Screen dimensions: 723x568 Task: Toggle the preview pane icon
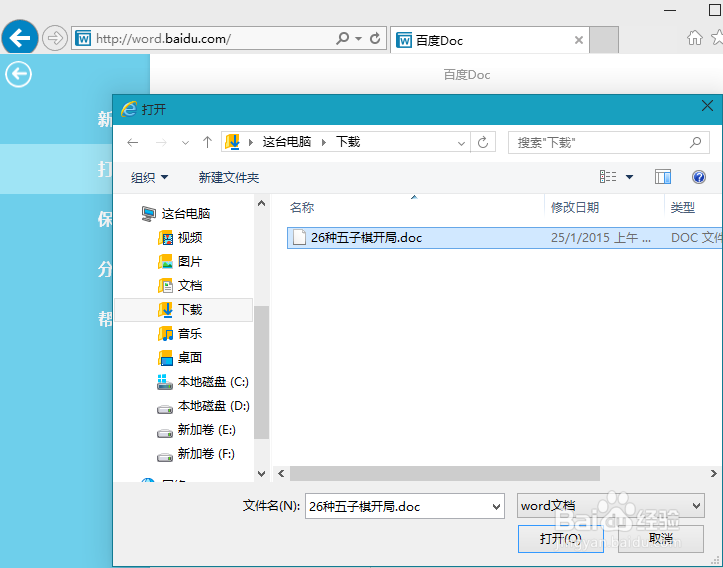click(x=663, y=177)
